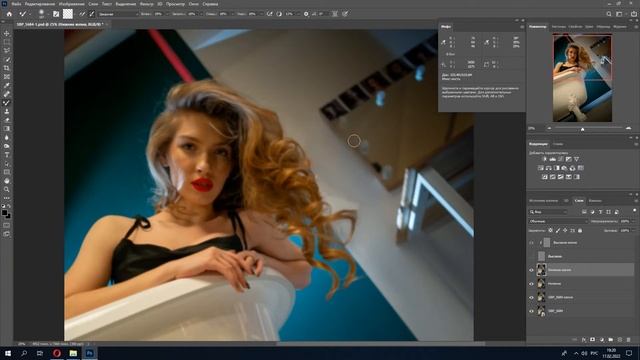Viewport: 640px width, 360px height.
Task: Open the Brush Settings panel icon
Action: point(56,14)
